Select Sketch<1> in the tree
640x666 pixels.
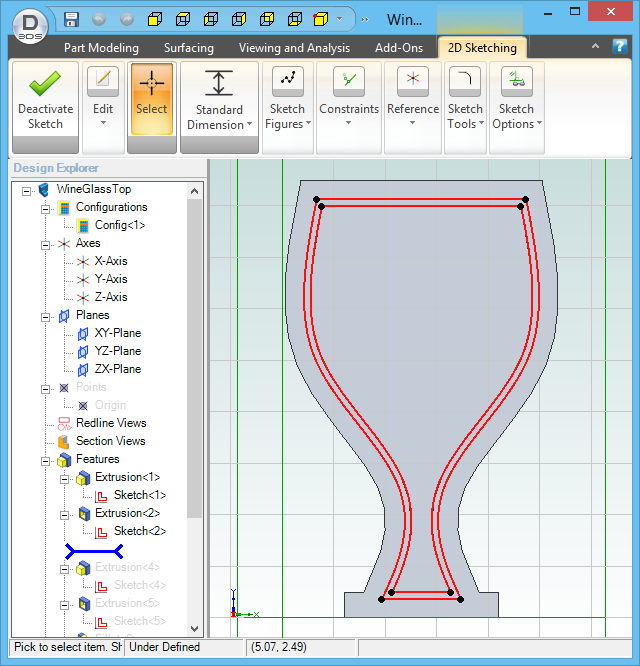(140, 495)
